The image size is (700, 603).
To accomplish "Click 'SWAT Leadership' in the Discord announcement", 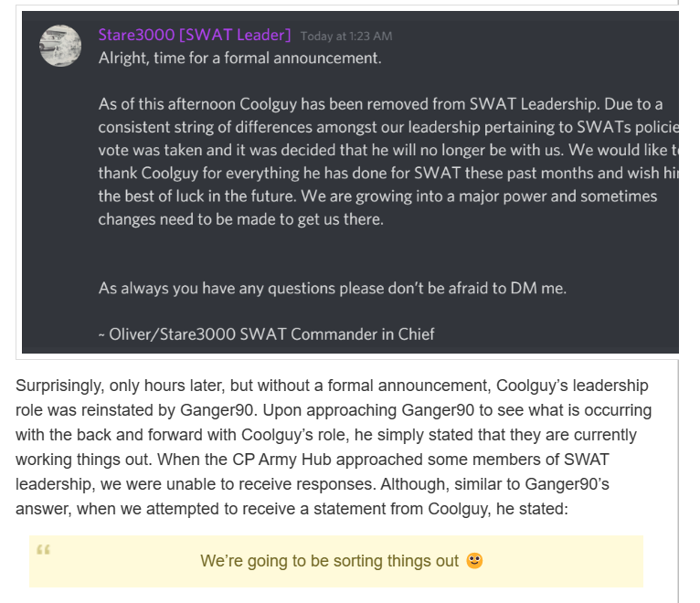I will (533, 104).
